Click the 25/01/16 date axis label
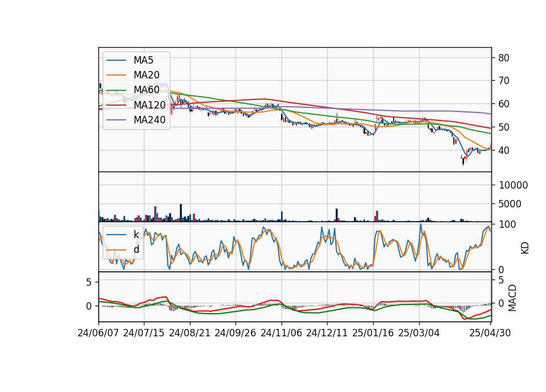This screenshot has width=546, height=392. [373, 333]
